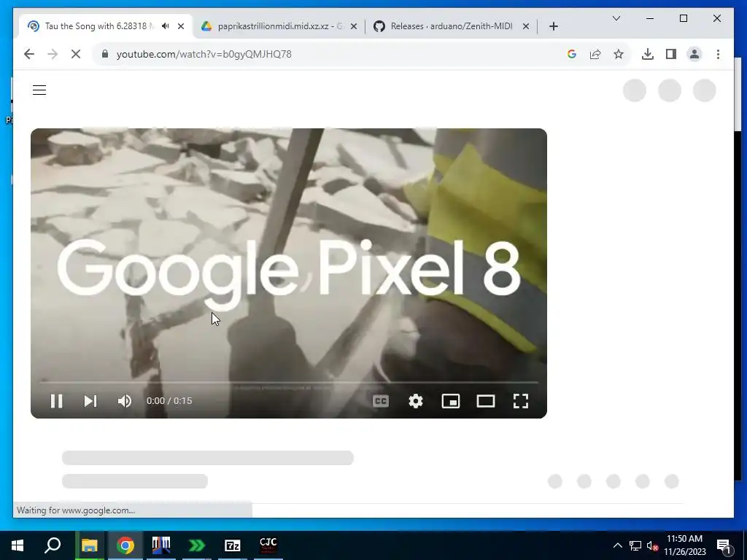Open Chrome three-dot menu
The image size is (747, 560).
point(718,54)
